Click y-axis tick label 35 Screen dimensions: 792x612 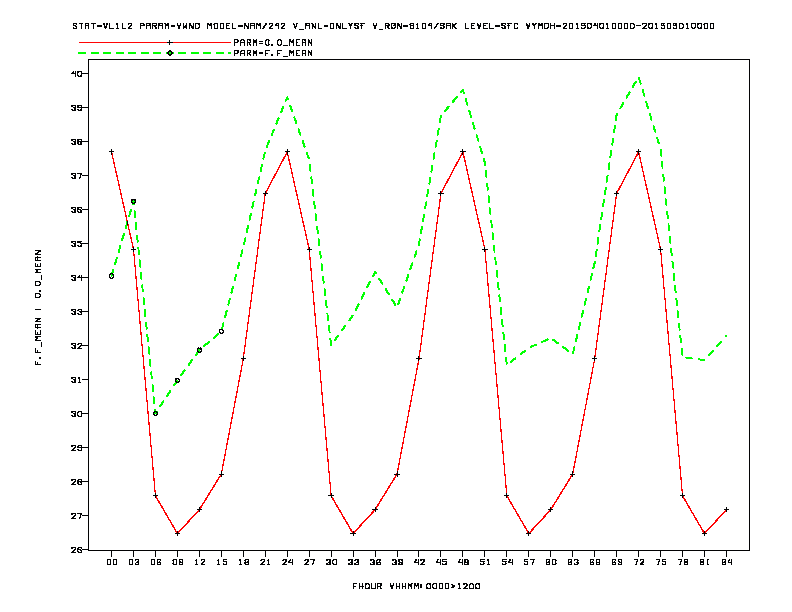(77, 243)
